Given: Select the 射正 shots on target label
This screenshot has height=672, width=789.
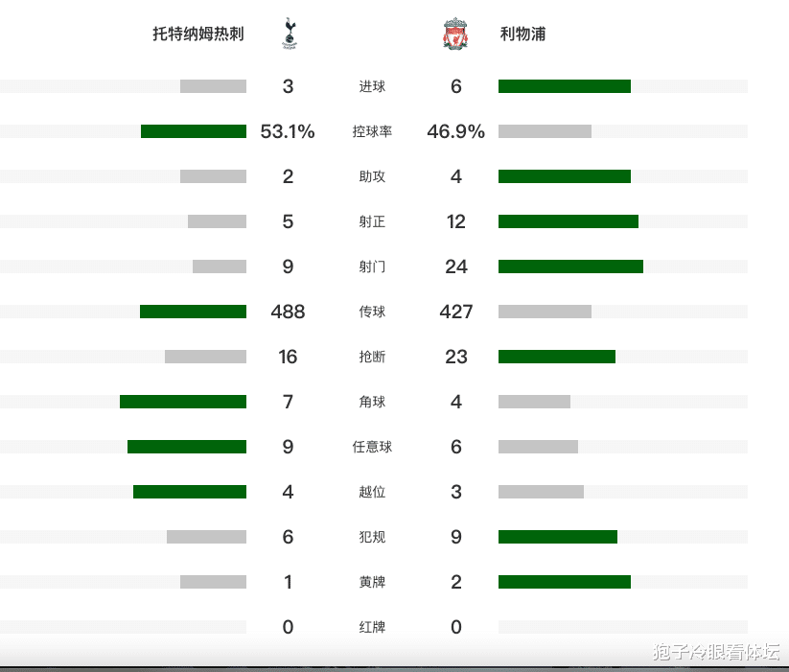Looking at the screenshot, I should (x=372, y=221).
